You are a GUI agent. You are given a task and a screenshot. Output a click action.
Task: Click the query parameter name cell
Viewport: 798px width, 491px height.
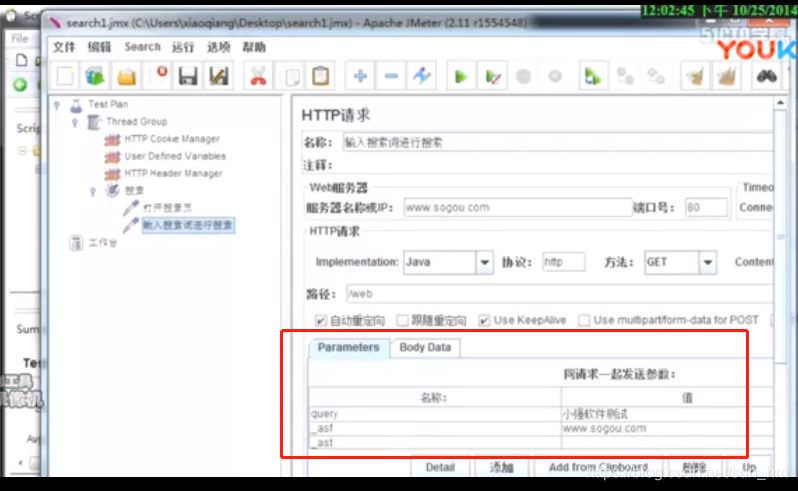pos(435,414)
